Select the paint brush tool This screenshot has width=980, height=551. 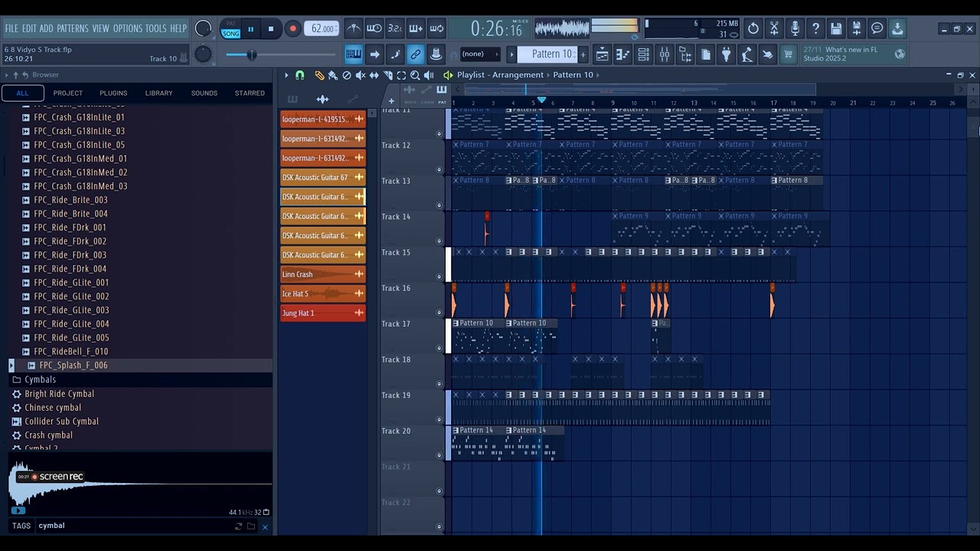pyautogui.click(x=333, y=75)
